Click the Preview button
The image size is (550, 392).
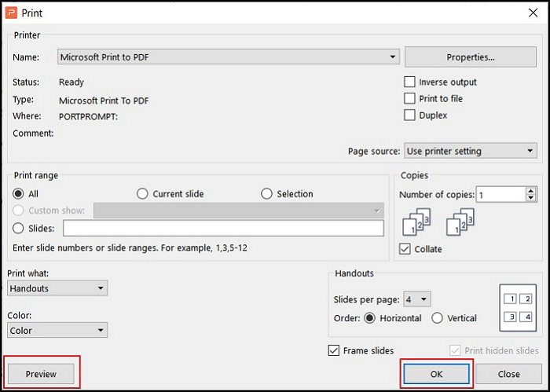point(42,374)
